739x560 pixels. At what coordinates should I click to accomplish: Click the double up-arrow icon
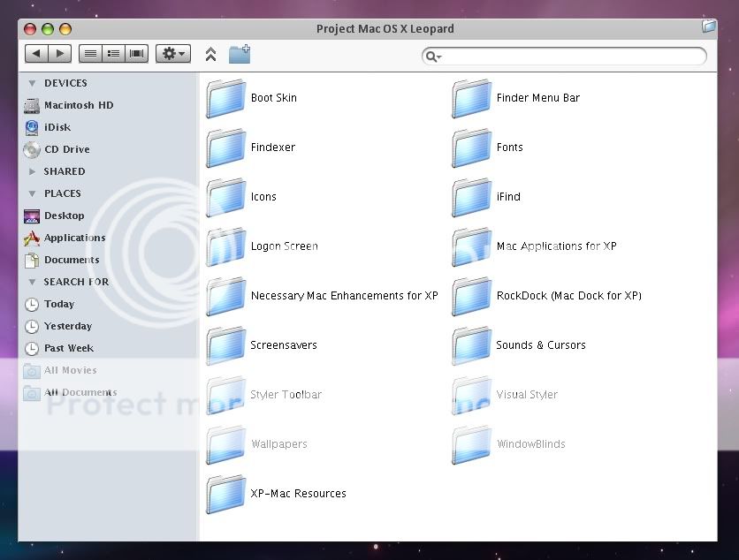pyautogui.click(x=210, y=55)
